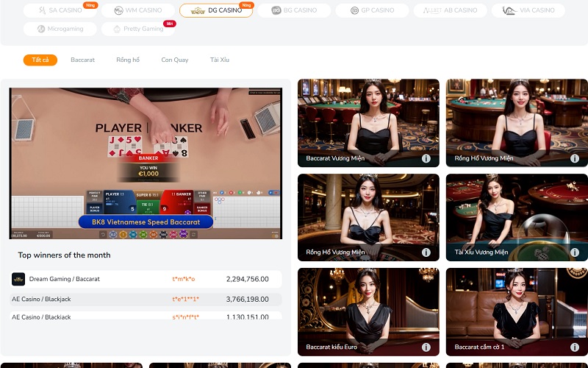Click the DG Casino logo icon

pyautogui.click(x=197, y=10)
